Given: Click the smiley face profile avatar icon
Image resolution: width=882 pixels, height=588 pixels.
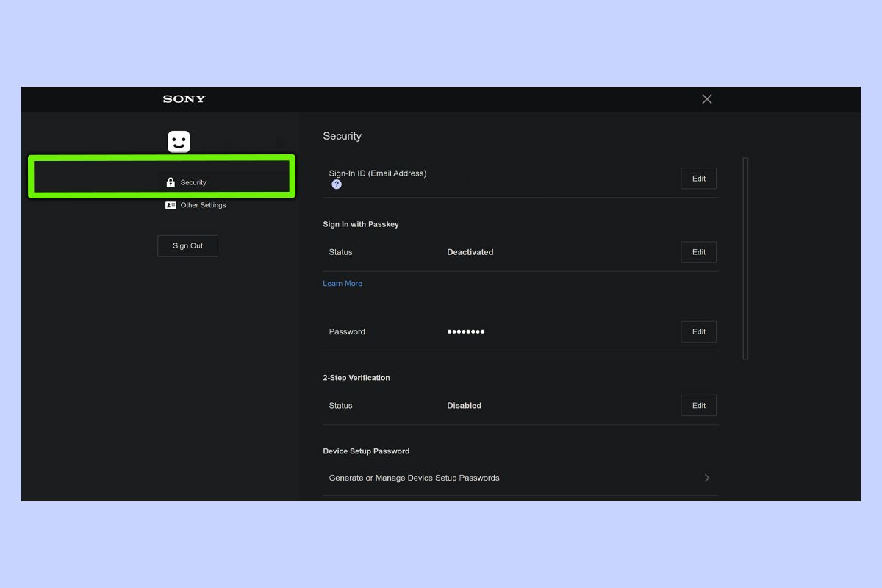Looking at the screenshot, I should tap(179, 140).
